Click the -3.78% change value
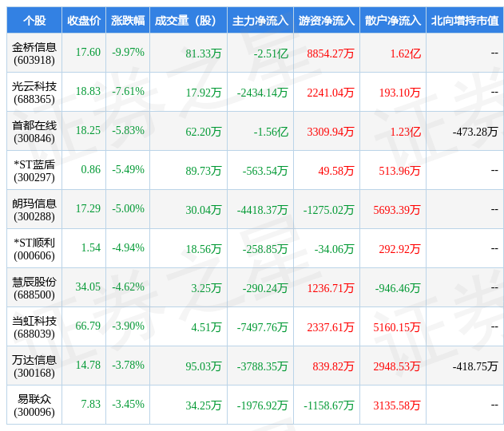The height and width of the screenshot is (431, 504). [128, 365]
